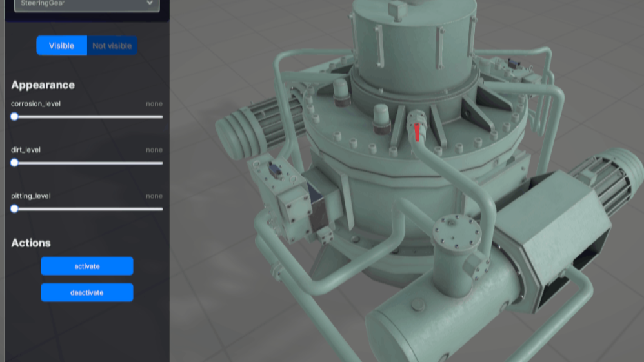
Task: Click the pitting_level "none" value label
Action: point(154,196)
